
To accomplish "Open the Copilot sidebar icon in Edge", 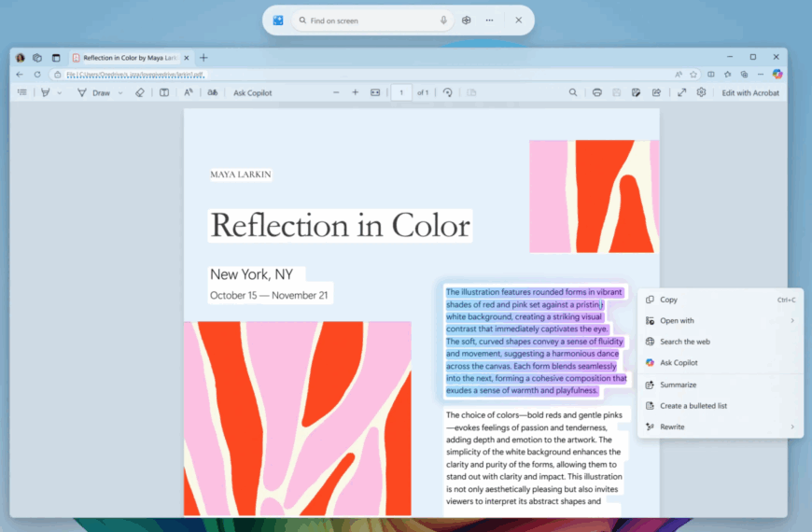I will 777,74.
